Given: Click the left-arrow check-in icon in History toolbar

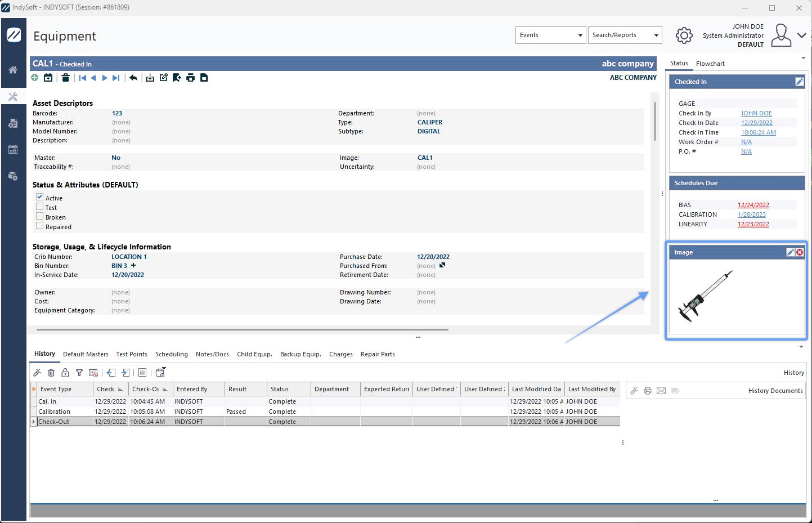Looking at the screenshot, I should click(x=111, y=373).
